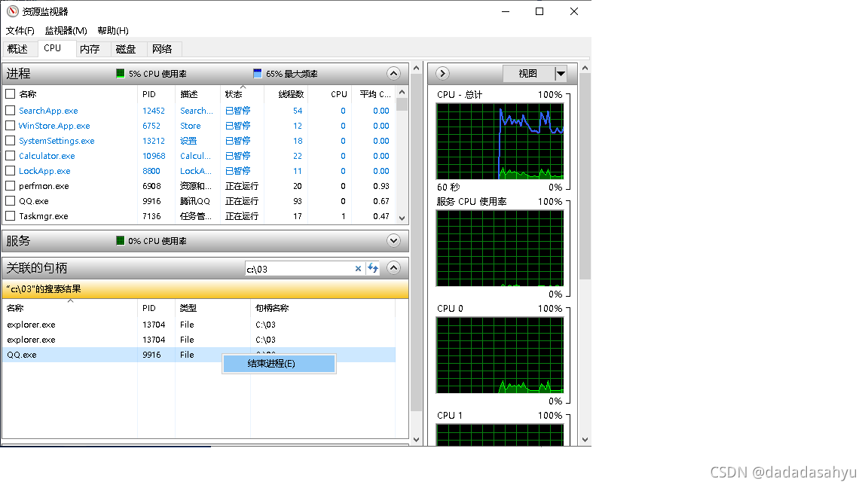Toggle the select-all checkbox beside 名称
Screen dimensions: 868x488
(10, 93)
